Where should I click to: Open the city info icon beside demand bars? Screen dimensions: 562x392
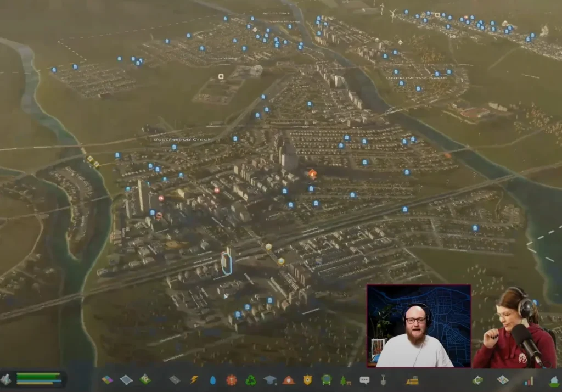point(6,379)
